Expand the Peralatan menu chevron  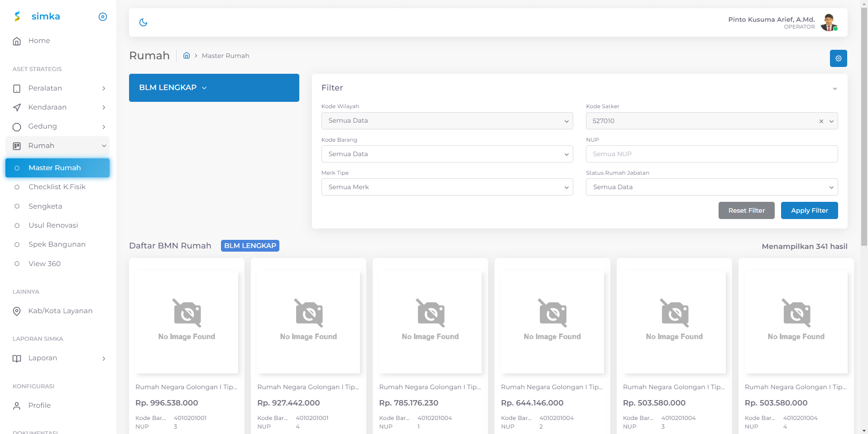tap(104, 88)
